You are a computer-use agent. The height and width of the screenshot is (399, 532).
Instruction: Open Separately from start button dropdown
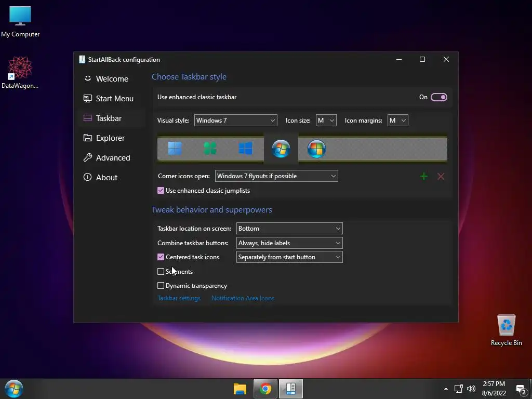[289, 257]
